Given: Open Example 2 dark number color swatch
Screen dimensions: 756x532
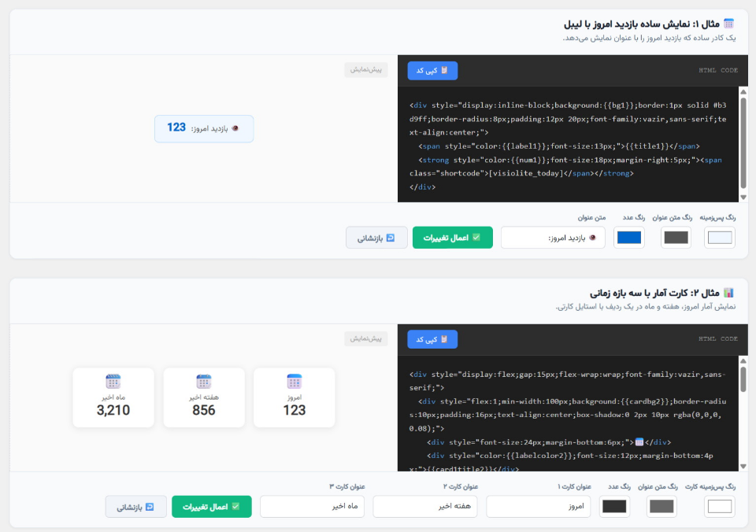Looking at the screenshot, I should click(614, 506).
